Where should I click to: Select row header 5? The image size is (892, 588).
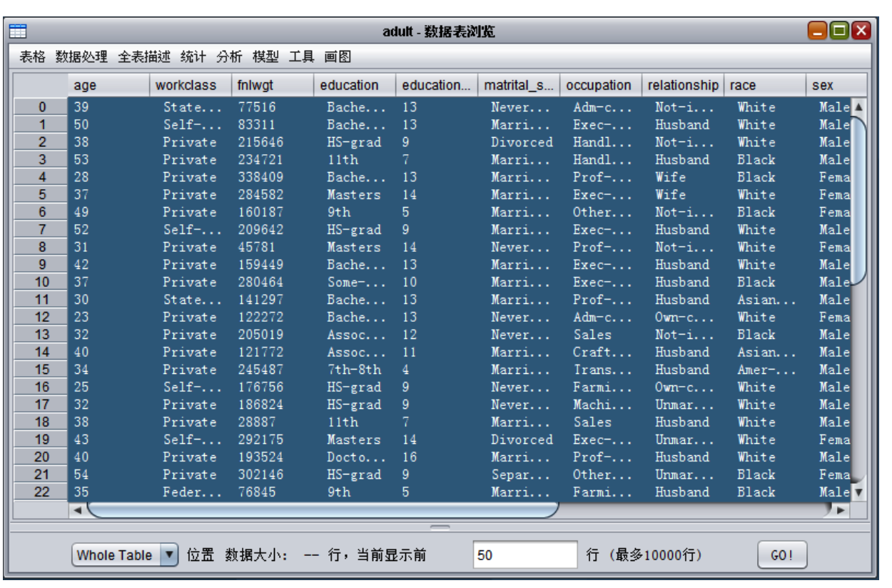(42, 195)
